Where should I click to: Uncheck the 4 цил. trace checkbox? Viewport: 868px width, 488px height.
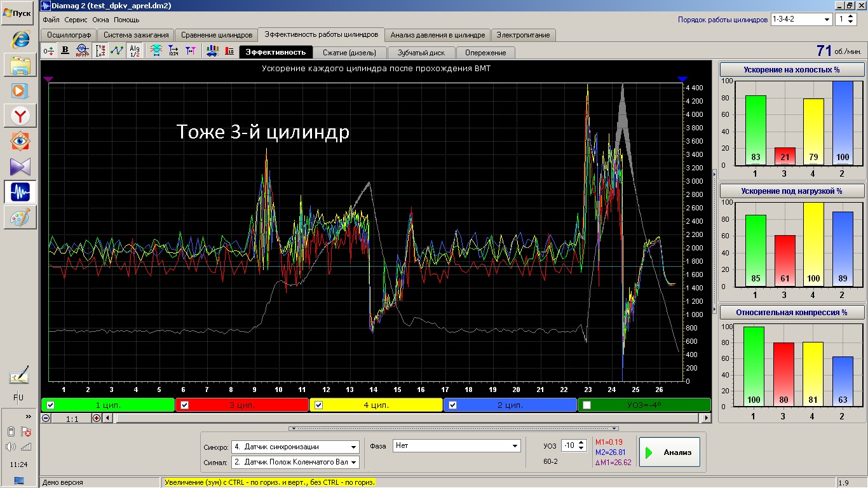tap(319, 405)
